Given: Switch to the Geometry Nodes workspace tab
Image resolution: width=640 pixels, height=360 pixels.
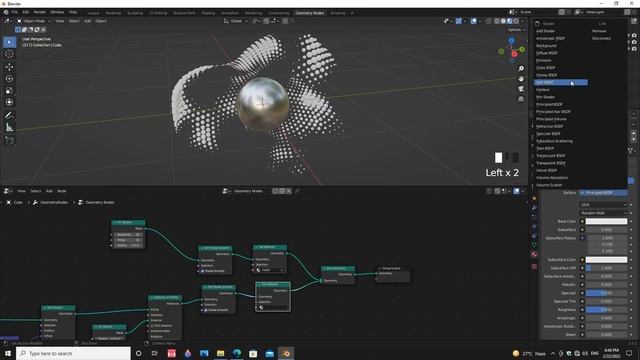Looking at the screenshot, I should coord(309,13).
